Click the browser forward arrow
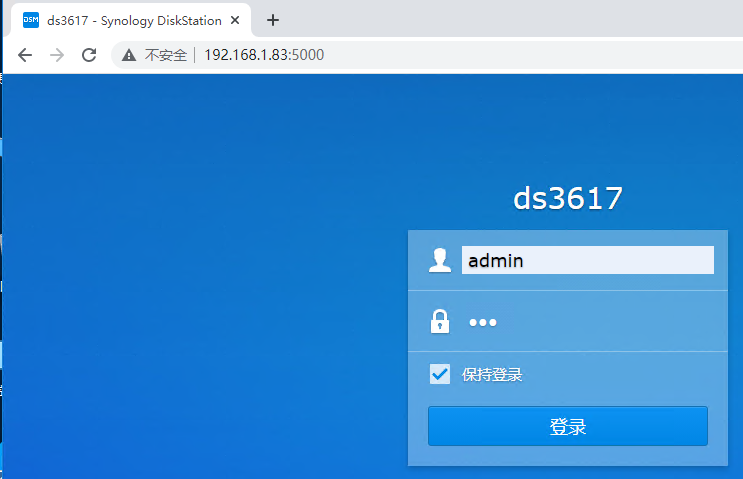The width and height of the screenshot is (743, 479). point(57,55)
